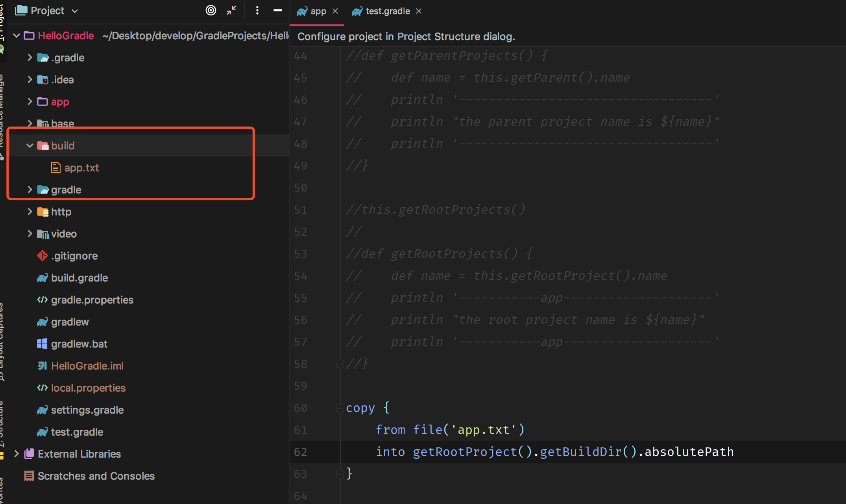Image resolution: width=846 pixels, height=504 pixels.
Task: Switch to the test.gradle tab
Action: (387, 11)
